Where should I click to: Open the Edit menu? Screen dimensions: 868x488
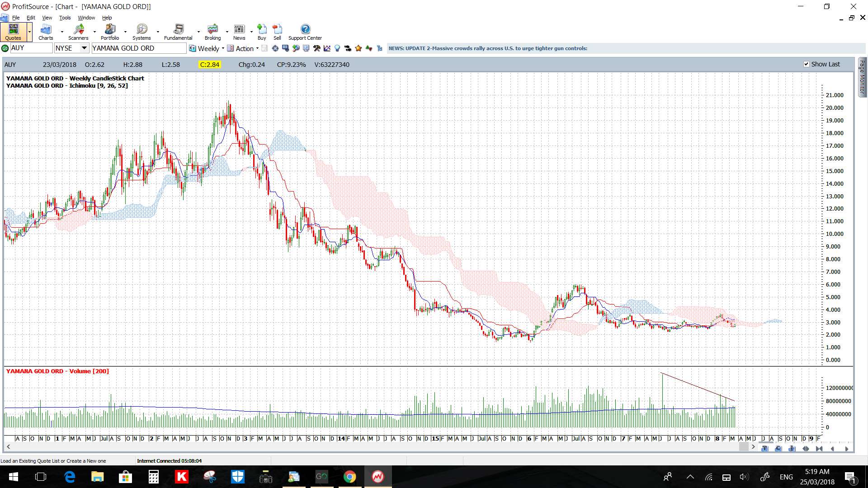(x=31, y=18)
